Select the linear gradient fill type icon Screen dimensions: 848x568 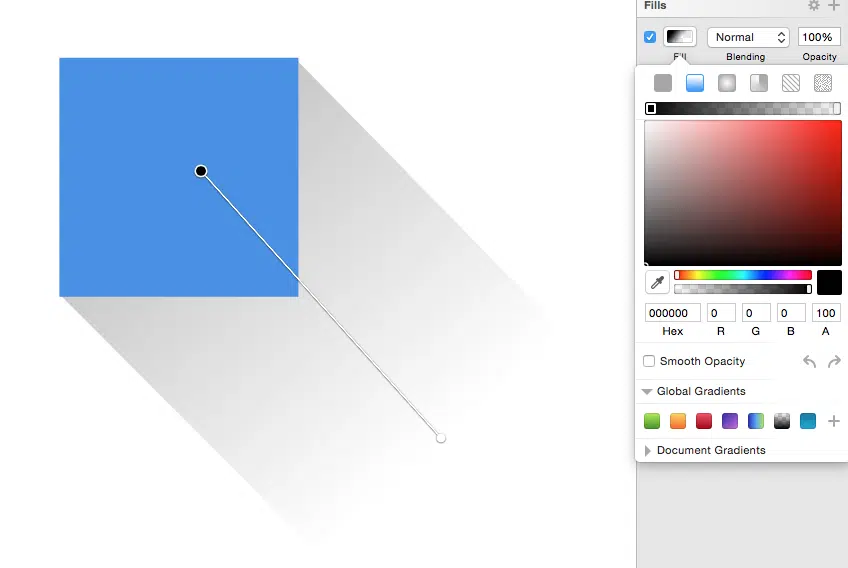(x=695, y=83)
